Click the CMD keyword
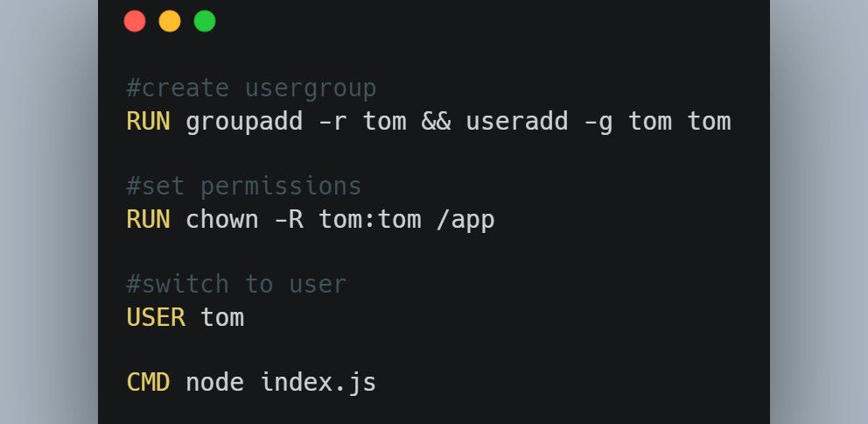This screenshot has height=424, width=868. 148,382
